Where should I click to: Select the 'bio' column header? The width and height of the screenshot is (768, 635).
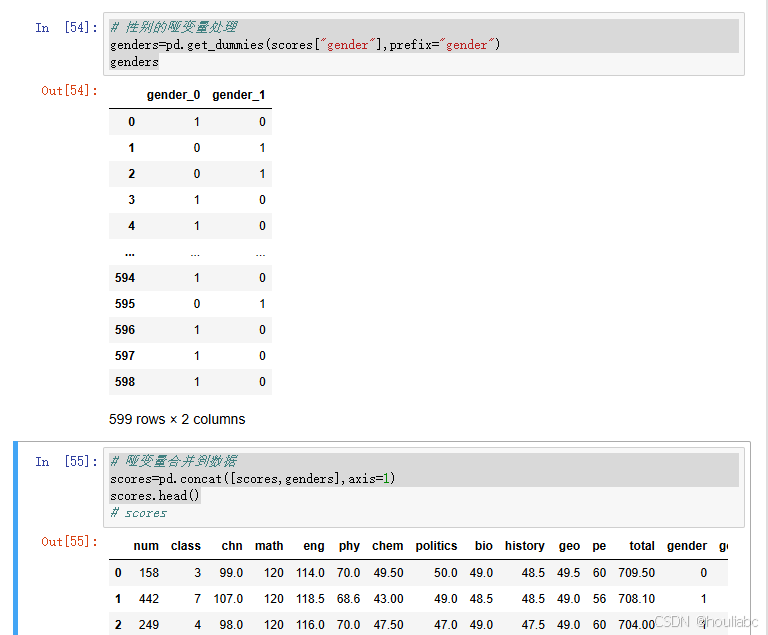pyautogui.click(x=483, y=545)
